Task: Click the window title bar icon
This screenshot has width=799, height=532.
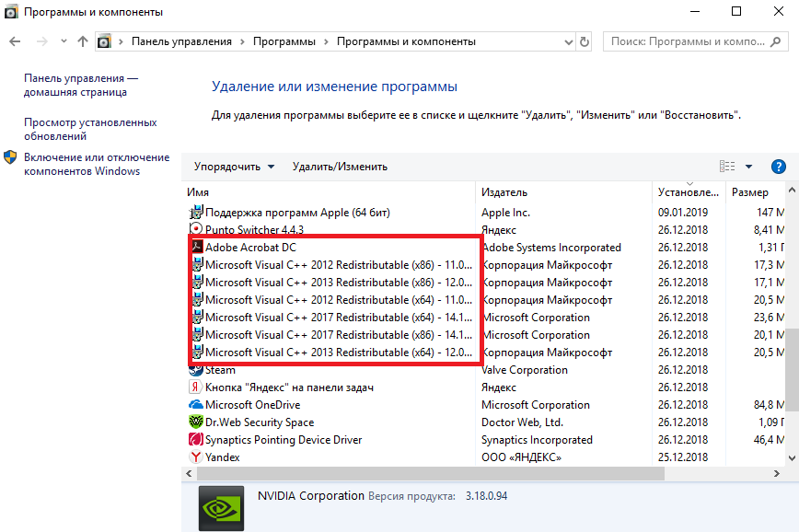Action: pyautogui.click(x=11, y=12)
